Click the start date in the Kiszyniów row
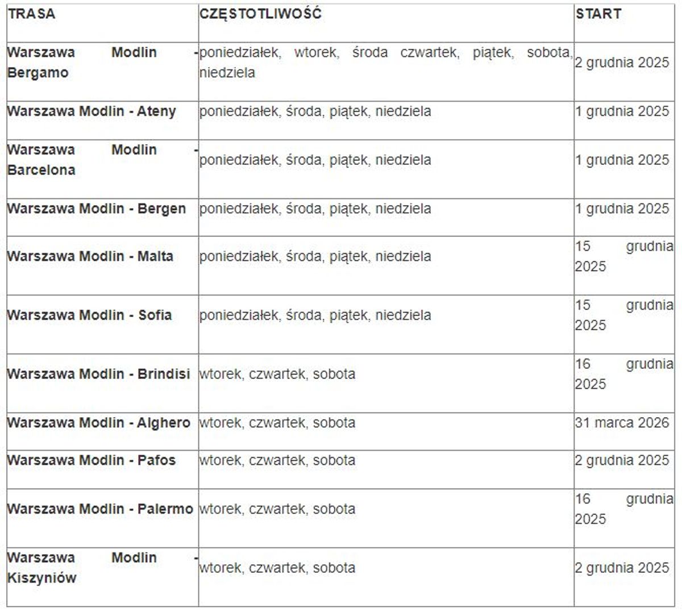Screen dimensions: 682x616 (x=622, y=568)
